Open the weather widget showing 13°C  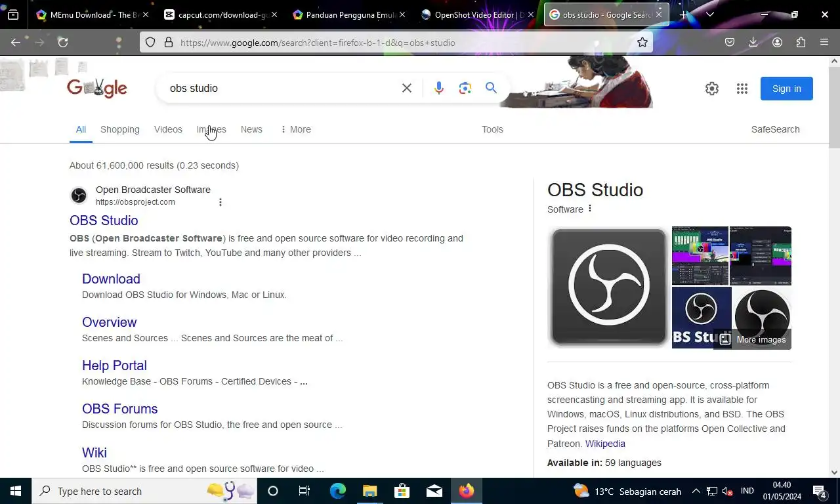(627, 492)
